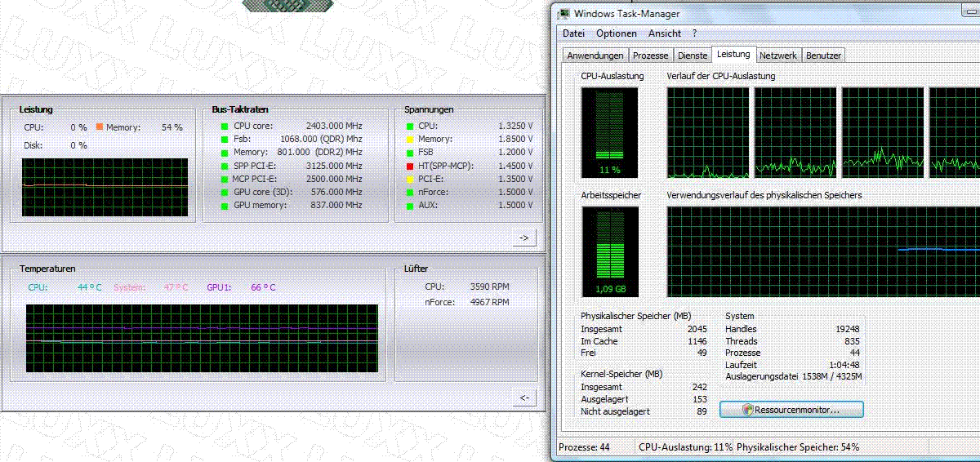Click the CPU temperature 44 °C
Screen dimensions: 980x462
click(90, 287)
